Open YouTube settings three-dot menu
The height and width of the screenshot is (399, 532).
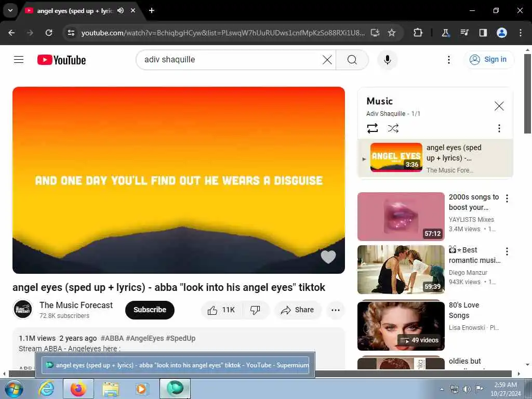(x=448, y=60)
